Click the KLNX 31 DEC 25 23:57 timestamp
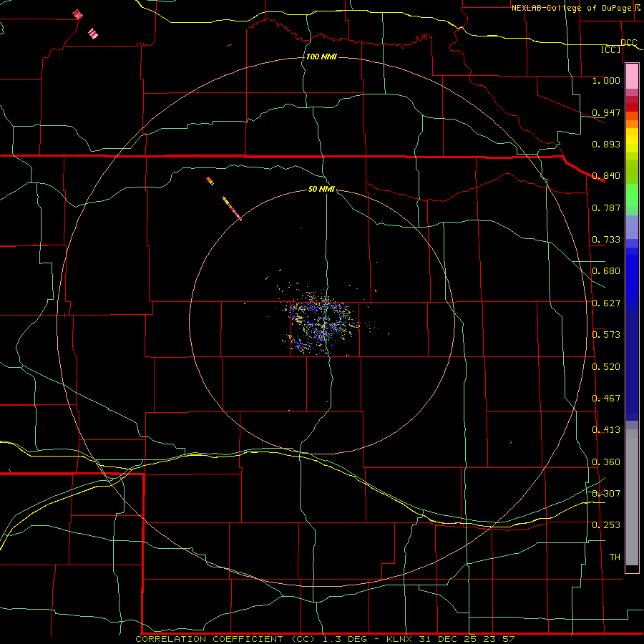Screen dimensions: 644x644 [451, 639]
